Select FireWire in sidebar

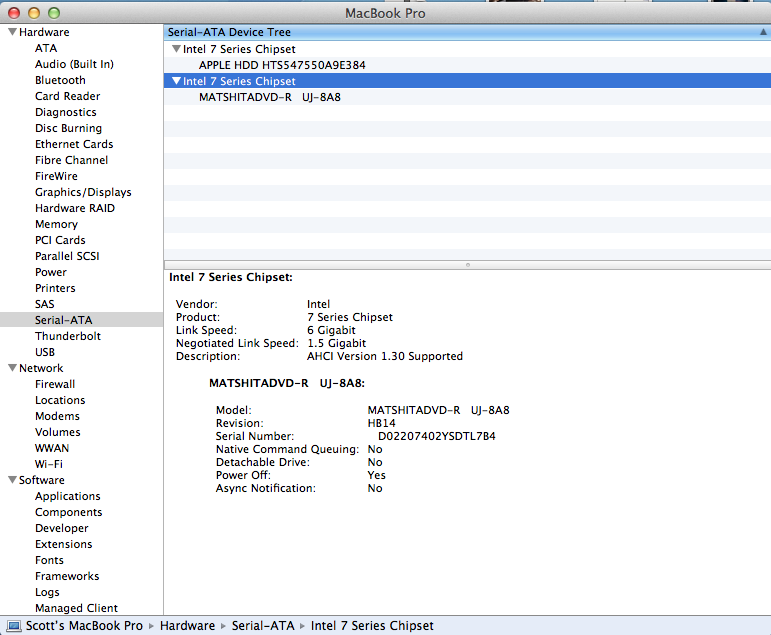56,176
